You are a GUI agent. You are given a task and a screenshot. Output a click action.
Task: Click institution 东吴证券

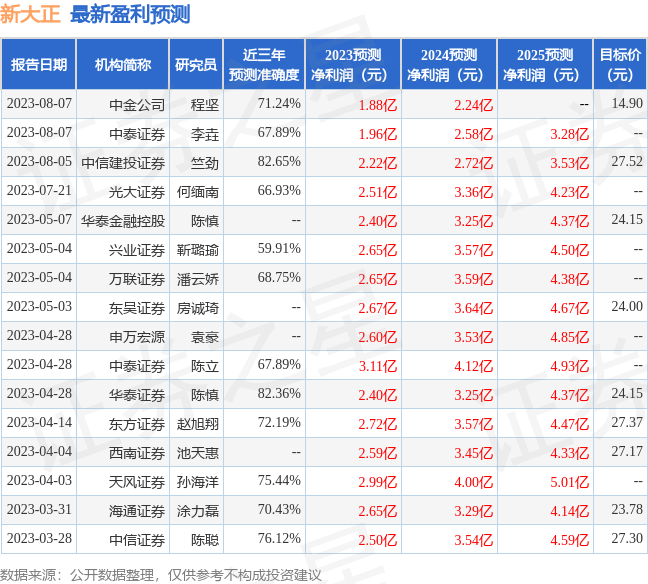[137, 307]
